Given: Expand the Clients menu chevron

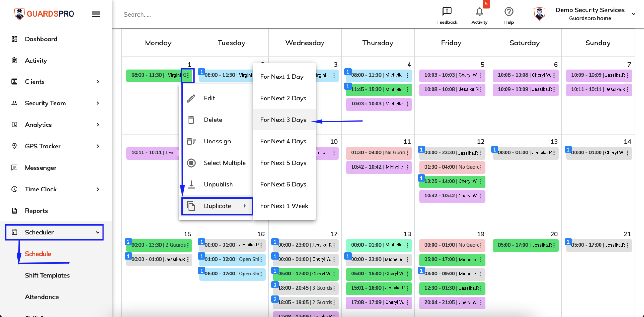Looking at the screenshot, I should click(98, 82).
